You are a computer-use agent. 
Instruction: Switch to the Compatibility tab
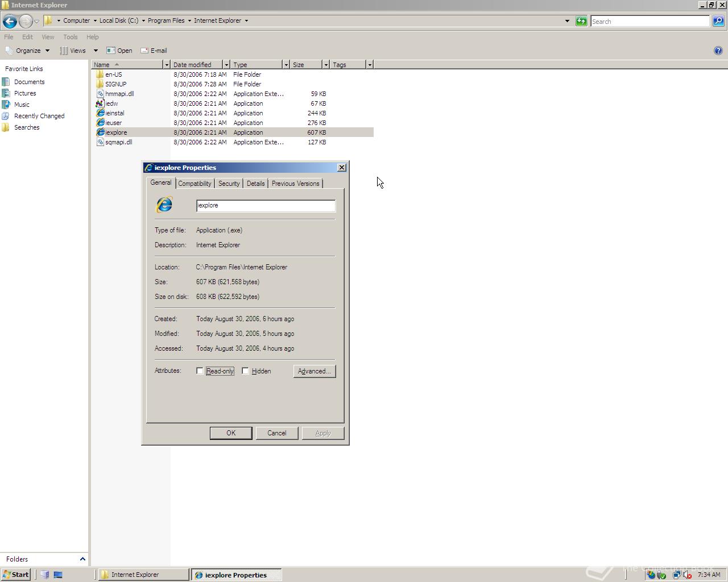[195, 184]
